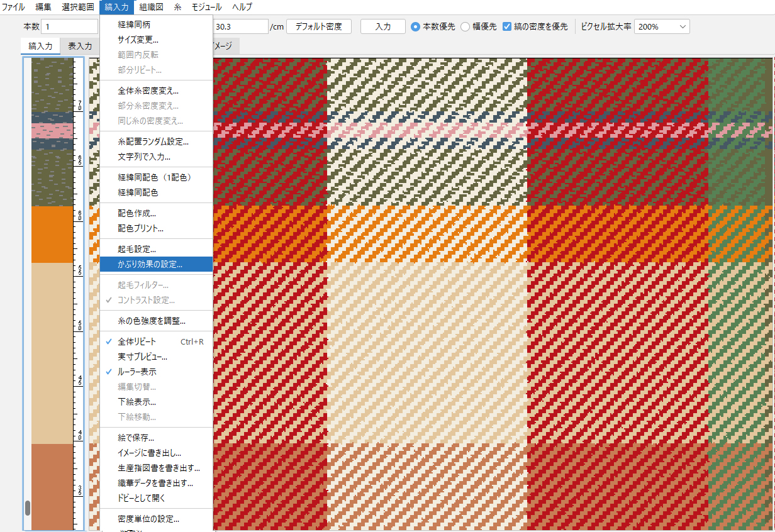This screenshot has height=532, width=775.
Task: Open the ファイル menu
Action: click(14, 7)
